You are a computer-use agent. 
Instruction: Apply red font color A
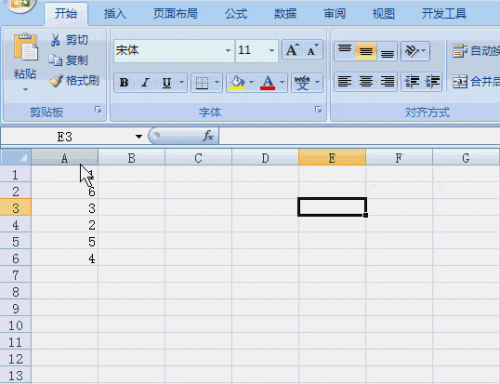click(x=268, y=82)
